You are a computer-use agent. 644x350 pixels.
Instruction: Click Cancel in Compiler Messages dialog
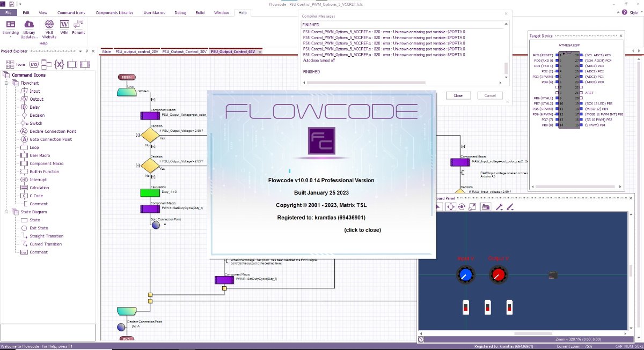pyautogui.click(x=490, y=95)
